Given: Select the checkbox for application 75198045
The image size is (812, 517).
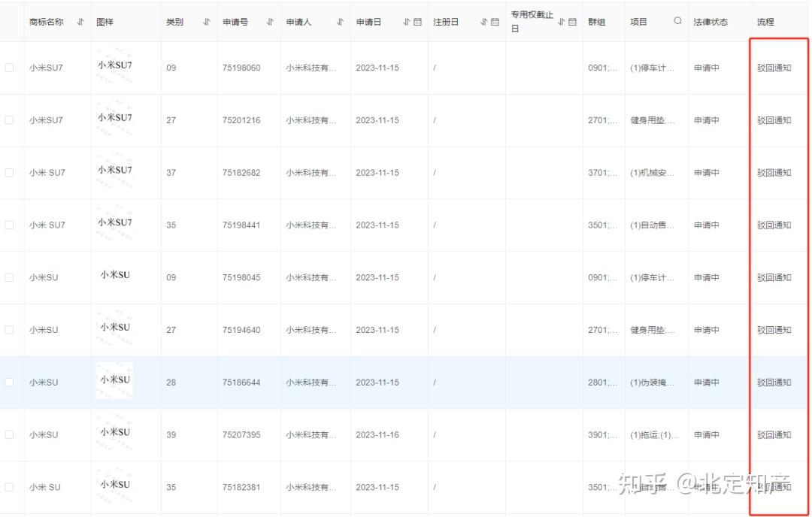Looking at the screenshot, I should tap(9, 277).
